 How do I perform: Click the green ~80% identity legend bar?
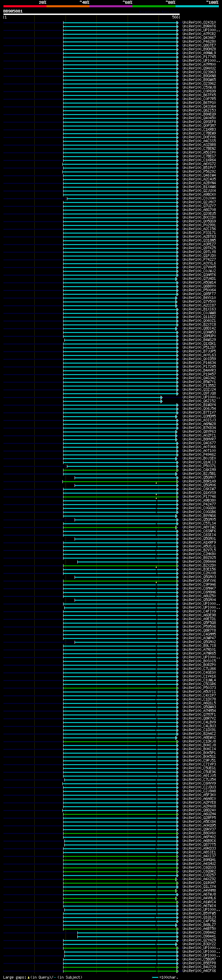[x=154, y=6]
